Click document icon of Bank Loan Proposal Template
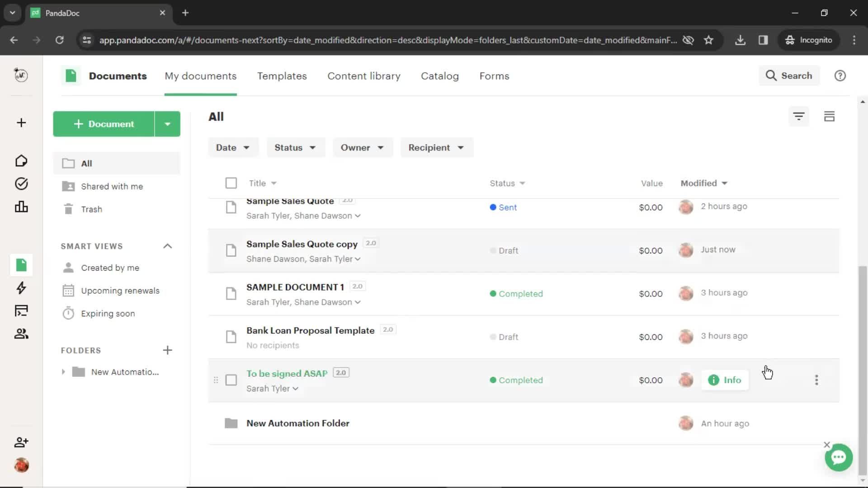The height and width of the screenshot is (488, 868). click(x=231, y=337)
